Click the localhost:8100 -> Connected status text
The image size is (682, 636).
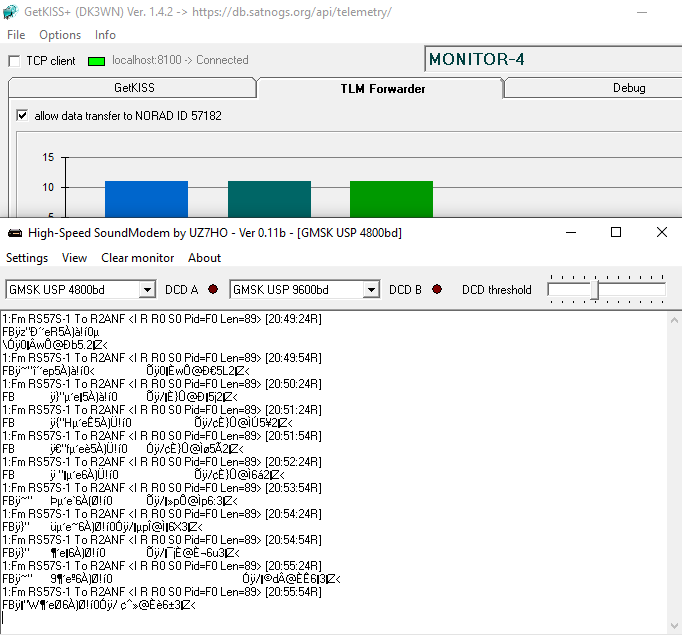(180, 60)
